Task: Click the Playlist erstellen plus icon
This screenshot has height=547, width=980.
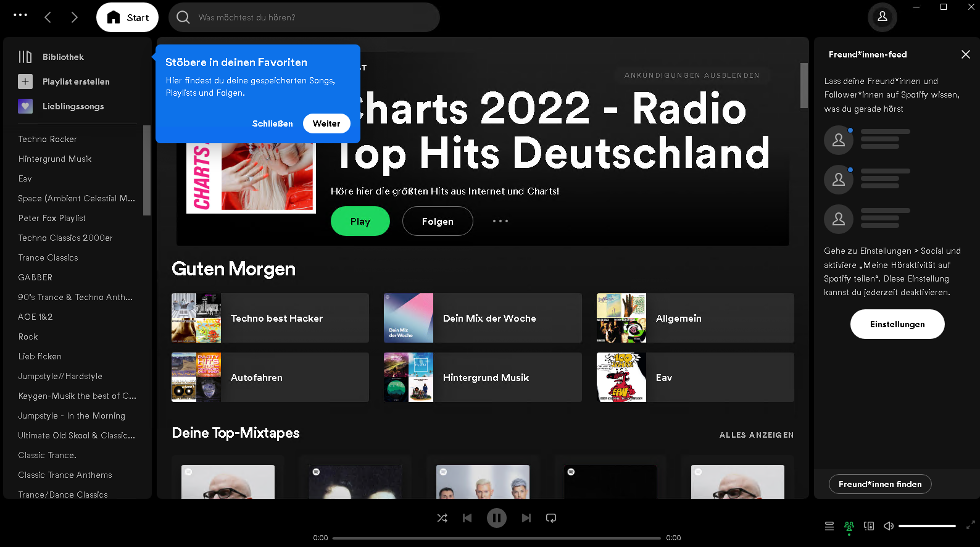Action: point(25,81)
